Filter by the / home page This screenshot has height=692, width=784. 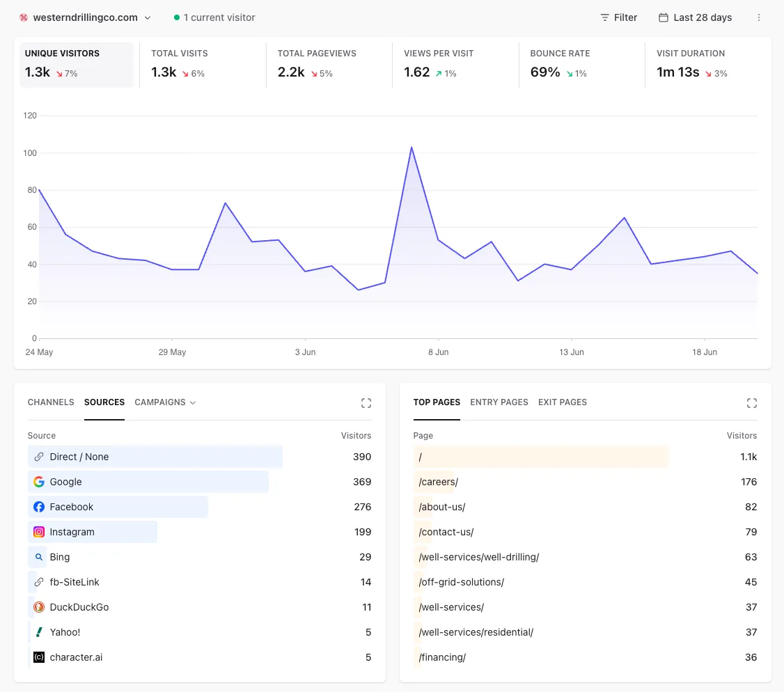tap(420, 457)
